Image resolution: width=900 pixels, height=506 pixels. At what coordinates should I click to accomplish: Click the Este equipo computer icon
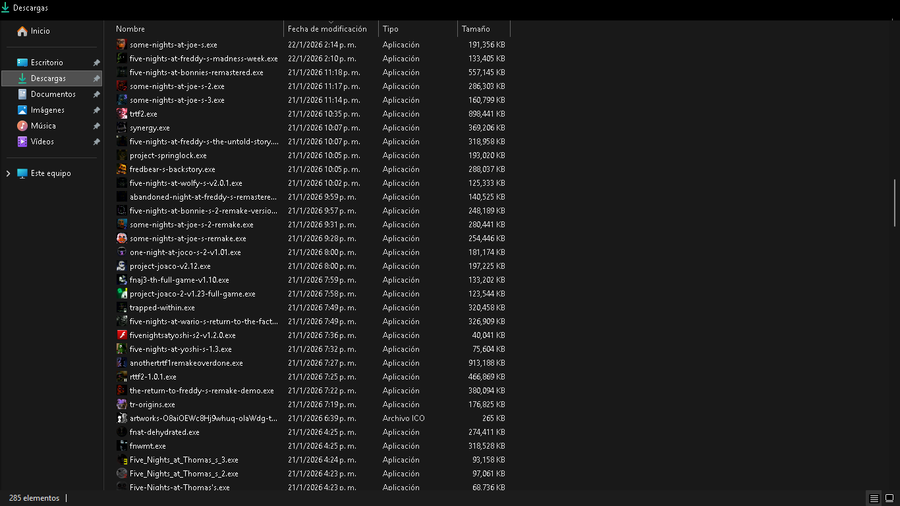tap(22, 173)
